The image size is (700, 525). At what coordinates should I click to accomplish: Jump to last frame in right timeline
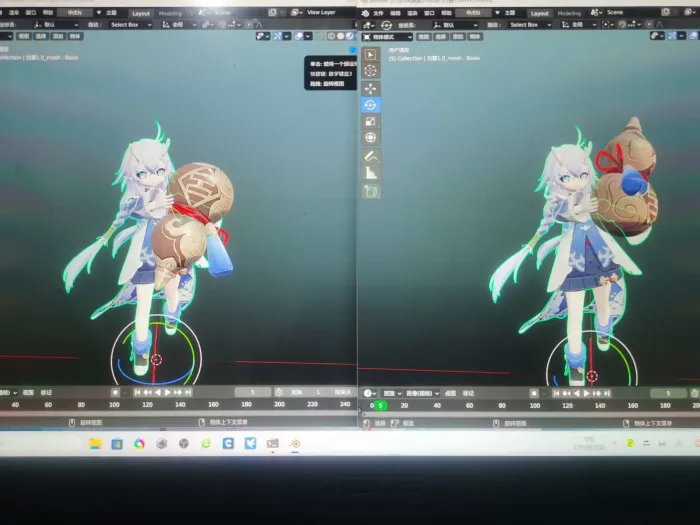[607, 393]
